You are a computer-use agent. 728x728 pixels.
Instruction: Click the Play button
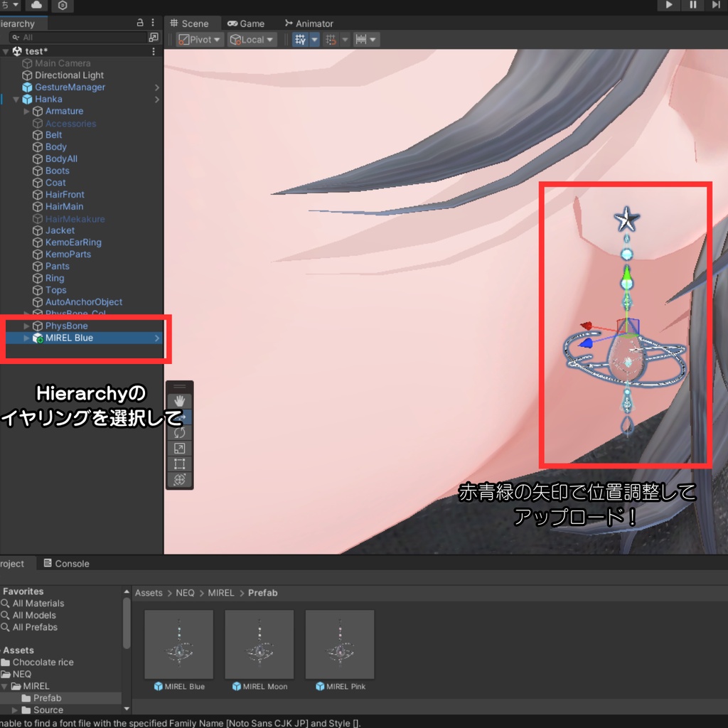[668, 5]
